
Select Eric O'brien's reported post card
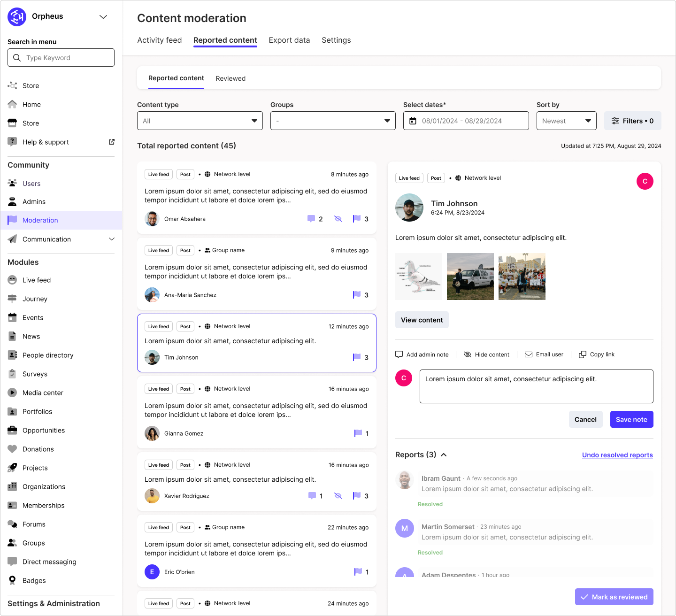pyautogui.click(x=257, y=551)
